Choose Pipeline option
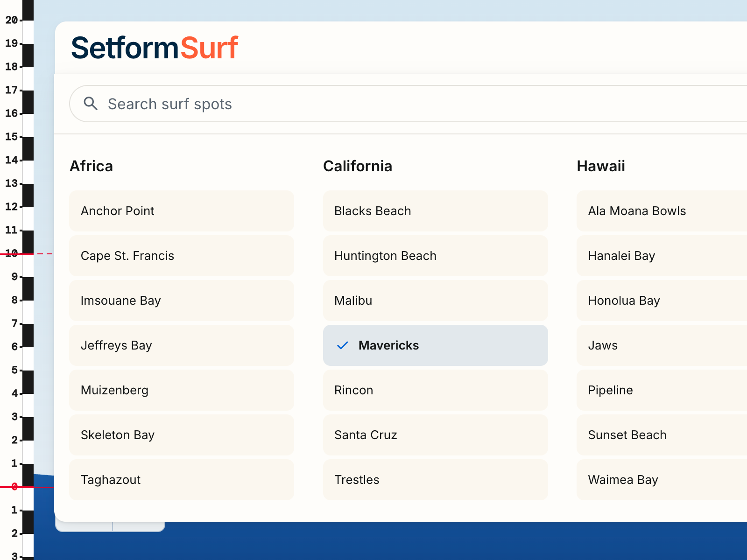The width and height of the screenshot is (747, 560). pos(662,390)
